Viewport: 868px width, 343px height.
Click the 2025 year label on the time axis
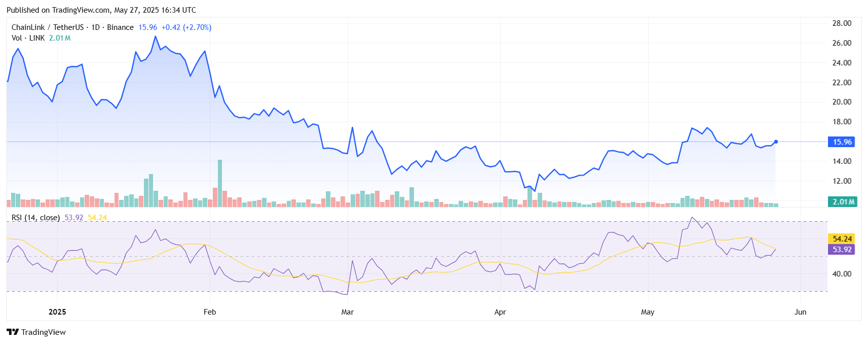[57, 312]
